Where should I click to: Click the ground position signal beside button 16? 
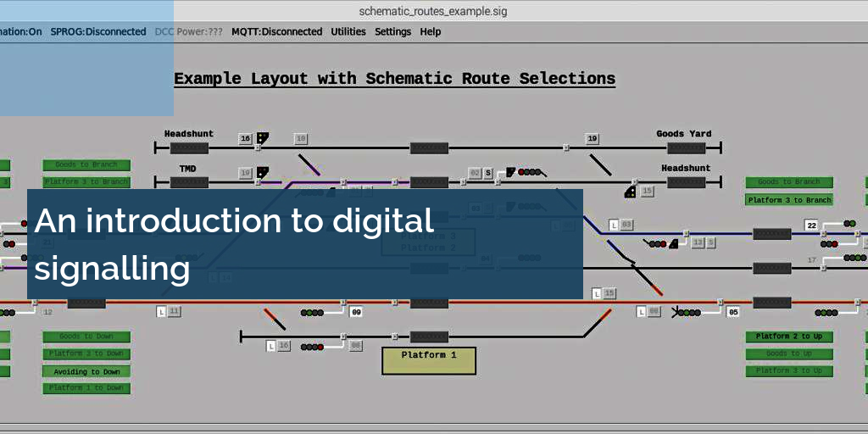point(263,138)
